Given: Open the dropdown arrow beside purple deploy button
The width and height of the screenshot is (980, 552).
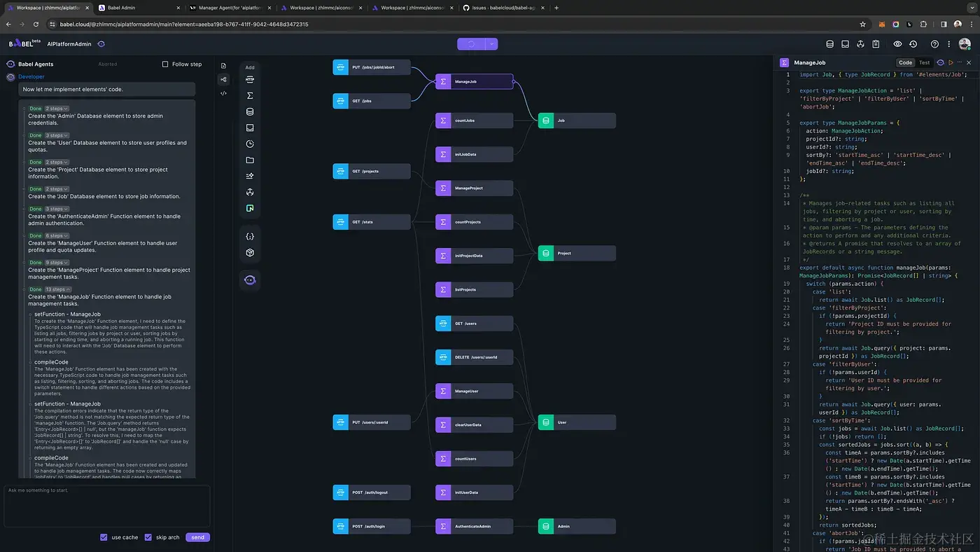Looking at the screenshot, I should 492,44.
